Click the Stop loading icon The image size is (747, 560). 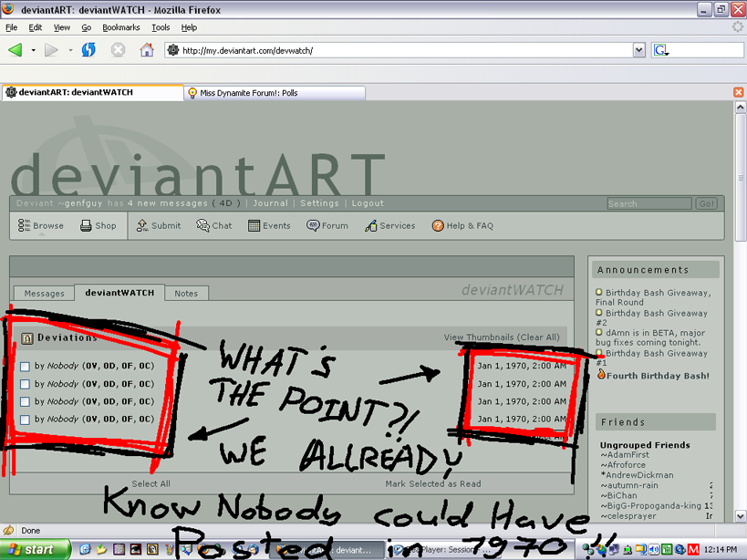click(x=118, y=49)
